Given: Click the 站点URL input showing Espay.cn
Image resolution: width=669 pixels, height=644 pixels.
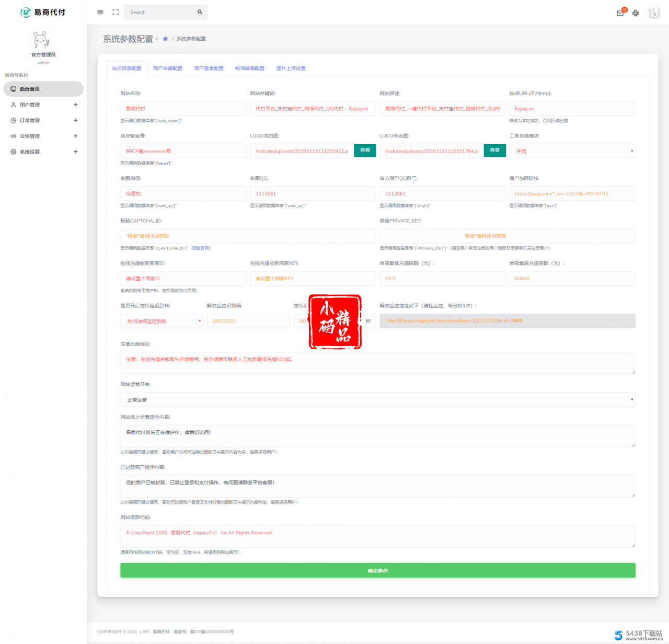Looking at the screenshot, I should [x=572, y=109].
